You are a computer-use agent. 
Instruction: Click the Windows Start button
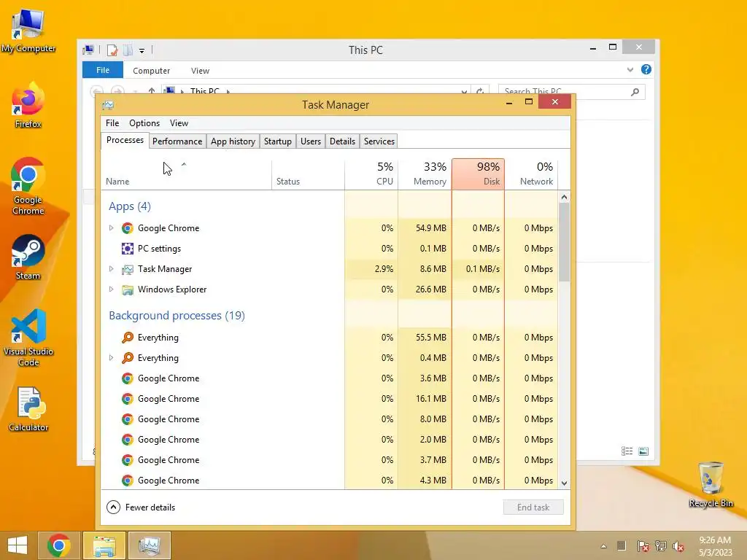pos(18,545)
